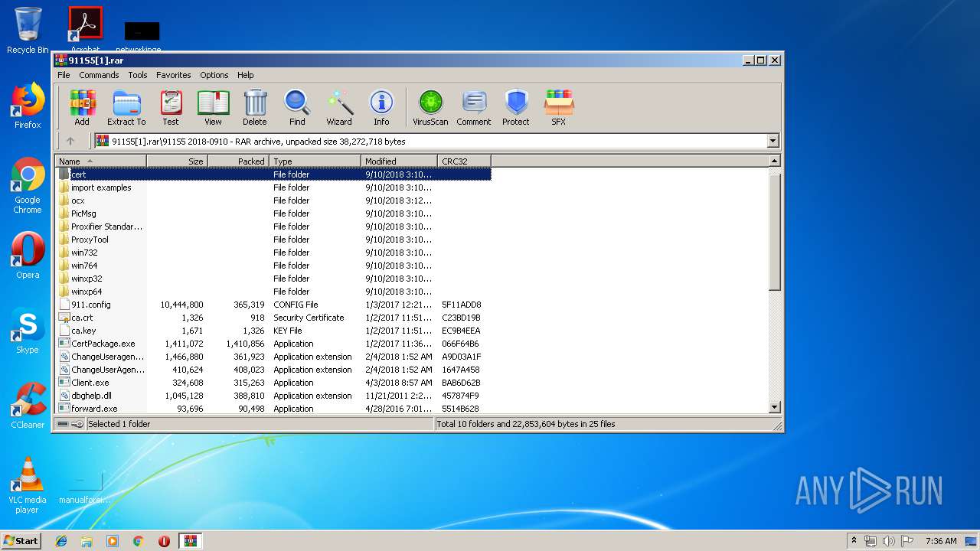Viewport: 980px width, 551px height.
Task: Click the Protect shield icon
Action: 516,107
